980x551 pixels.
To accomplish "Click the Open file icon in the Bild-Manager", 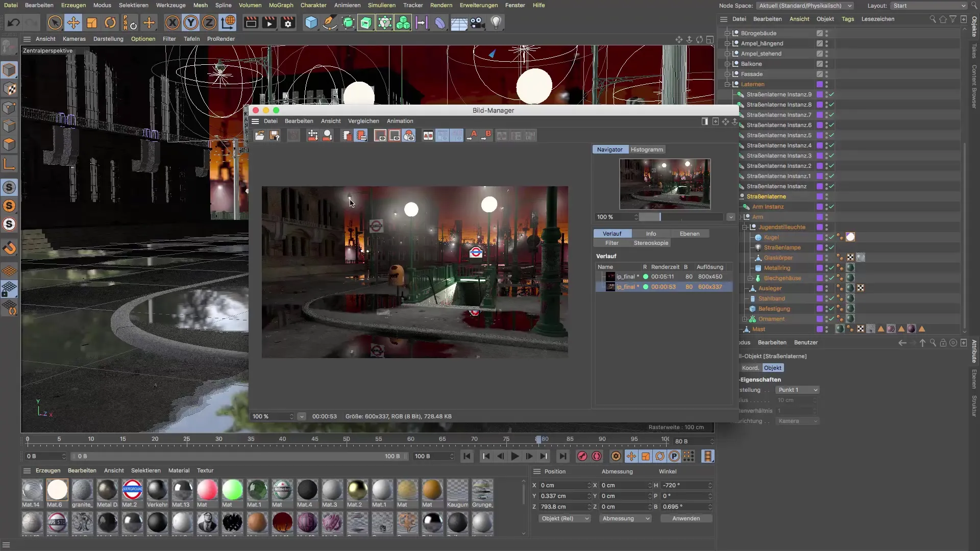I will coord(260,135).
